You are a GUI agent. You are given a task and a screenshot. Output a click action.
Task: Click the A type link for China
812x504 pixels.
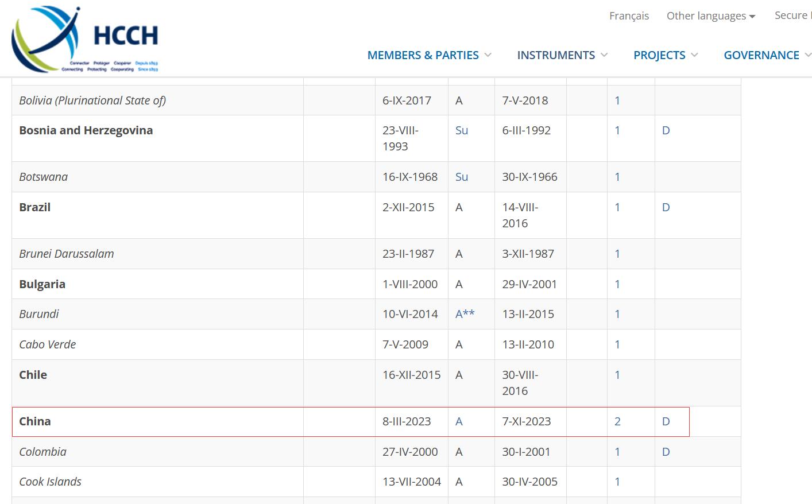459,421
